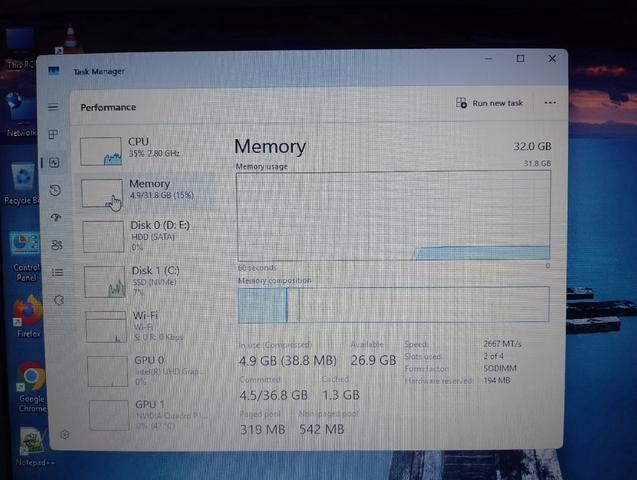Screen dimensions: 637x480
Task: Click the Memory usage graph
Action: coord(393,216)
